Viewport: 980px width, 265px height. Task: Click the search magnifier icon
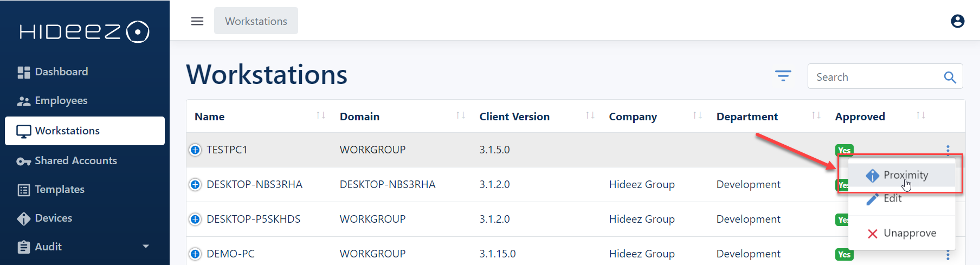point(950,77)
